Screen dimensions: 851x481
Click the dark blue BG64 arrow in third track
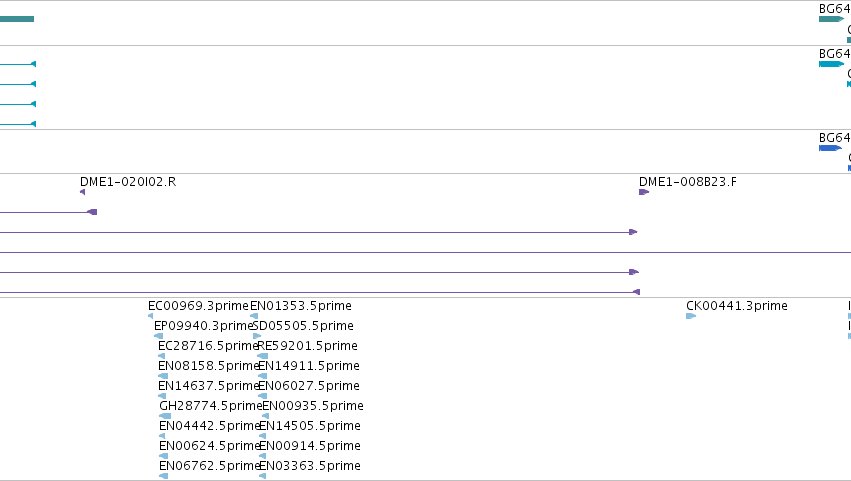pyautogui.click(x=830, y=148)
